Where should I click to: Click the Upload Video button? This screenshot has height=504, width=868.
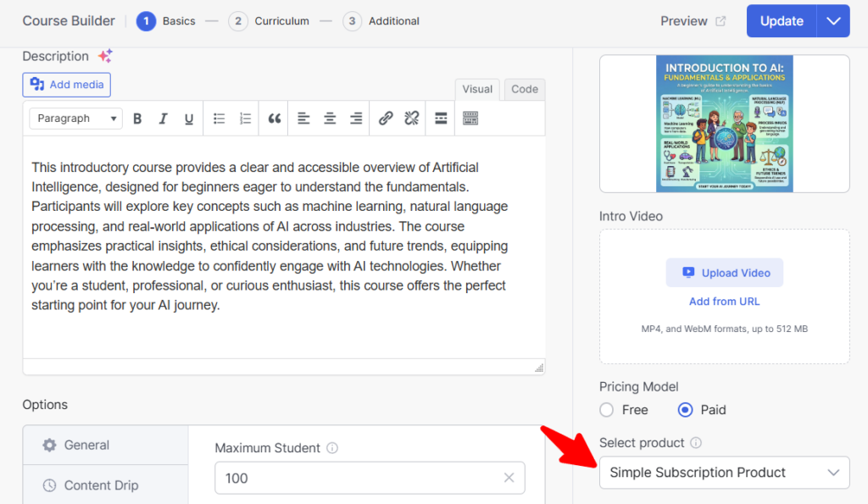(724, 273)
